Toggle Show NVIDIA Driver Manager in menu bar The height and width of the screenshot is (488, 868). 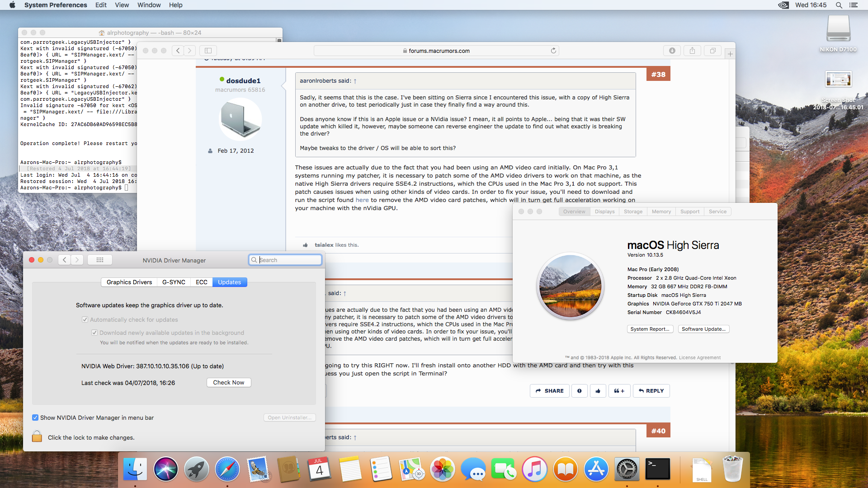pyautogui.click(x=35, y=418)
